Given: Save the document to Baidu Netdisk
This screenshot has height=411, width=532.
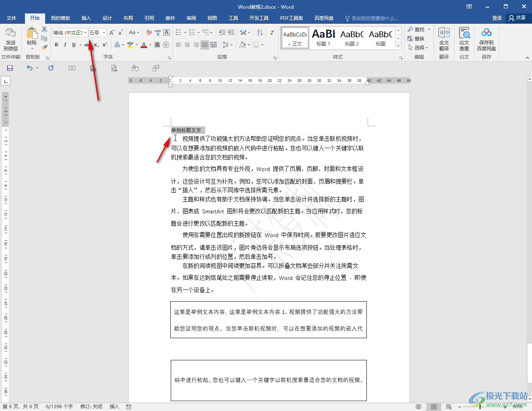Looking at the screenshot, I should 486,39.
